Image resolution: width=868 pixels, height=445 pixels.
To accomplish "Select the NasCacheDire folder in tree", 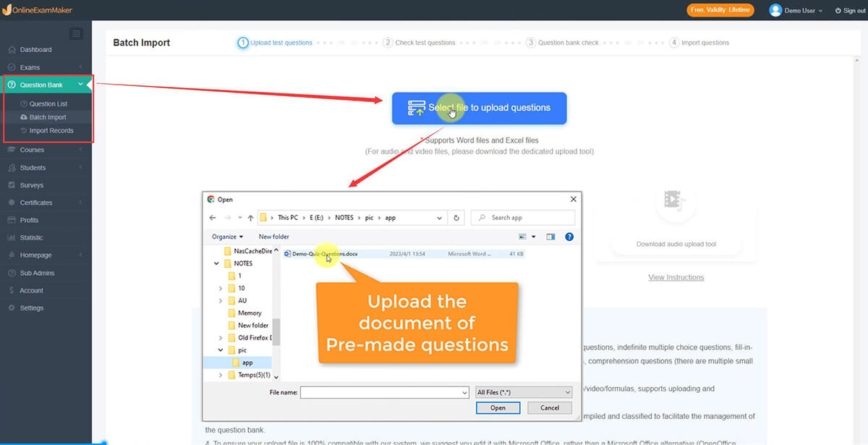I will 249,251.
